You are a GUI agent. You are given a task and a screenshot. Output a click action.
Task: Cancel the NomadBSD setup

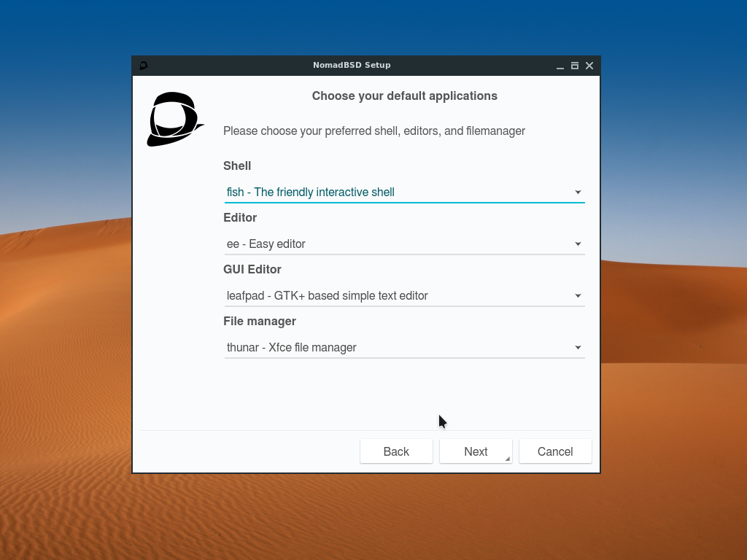point(555,451)
